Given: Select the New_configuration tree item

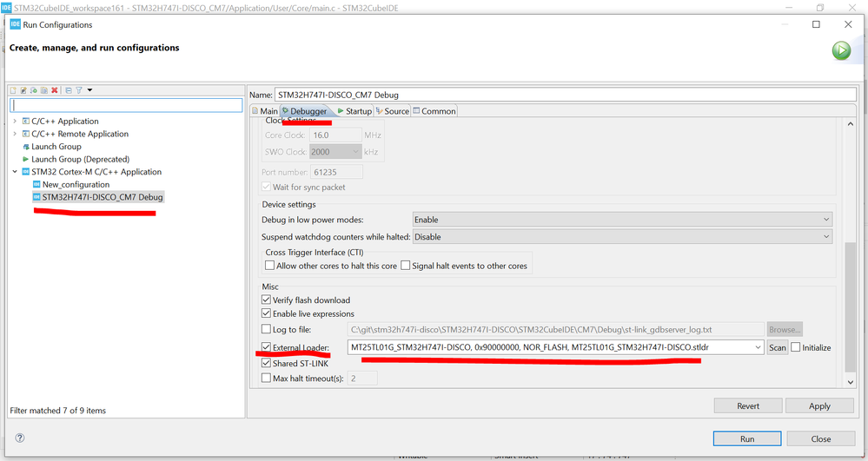Looking at the screenshot, I should (76, 184).
